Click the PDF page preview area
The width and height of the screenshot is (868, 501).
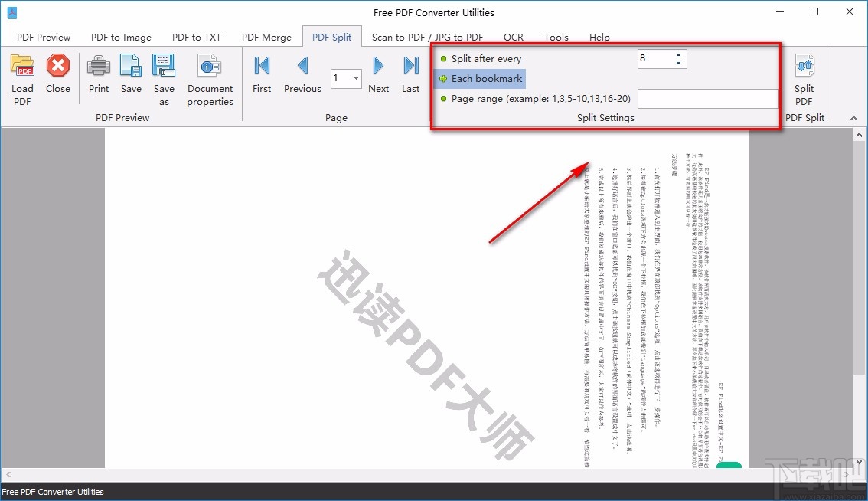click(427, 298)
